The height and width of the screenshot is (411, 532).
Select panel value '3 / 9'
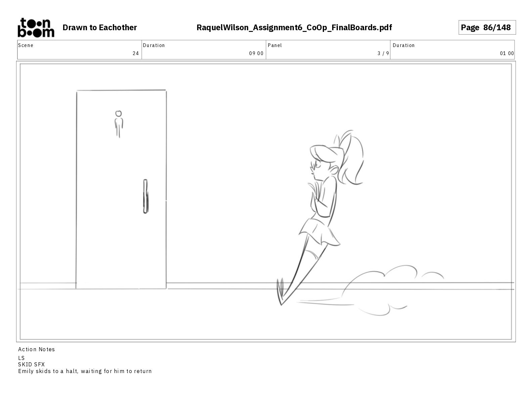[383, 53]
